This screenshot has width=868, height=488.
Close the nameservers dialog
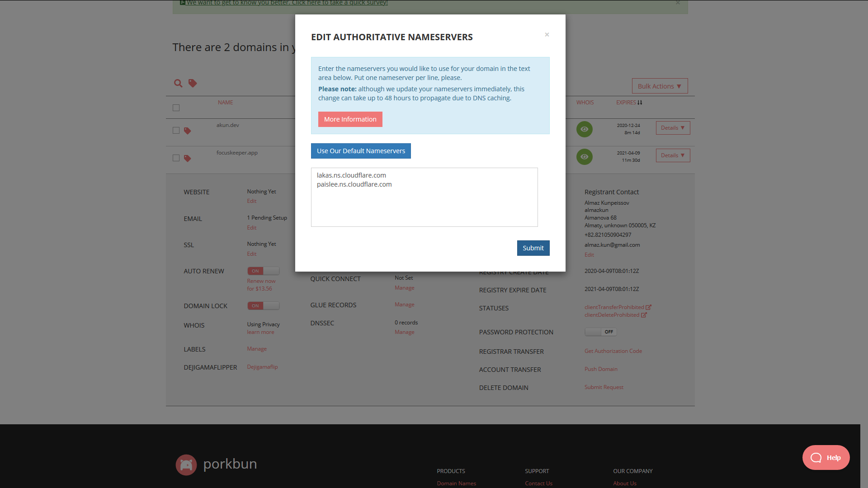coord(547,35)
